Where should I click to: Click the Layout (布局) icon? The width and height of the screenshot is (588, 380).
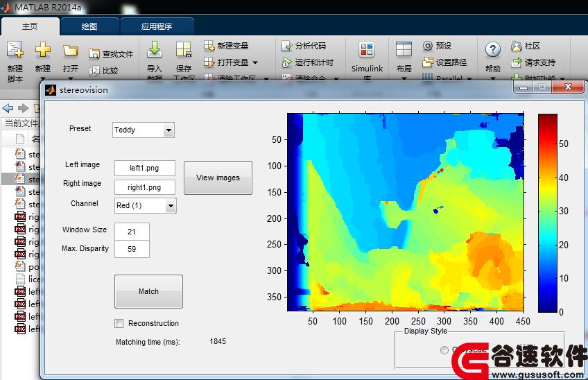pos(404,49)
